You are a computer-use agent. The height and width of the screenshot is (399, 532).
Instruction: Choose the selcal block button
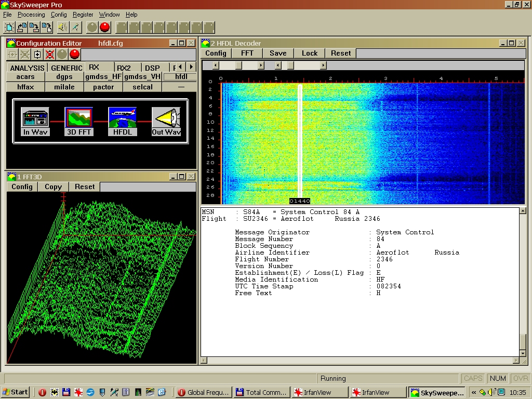click(x=142, y=87)
